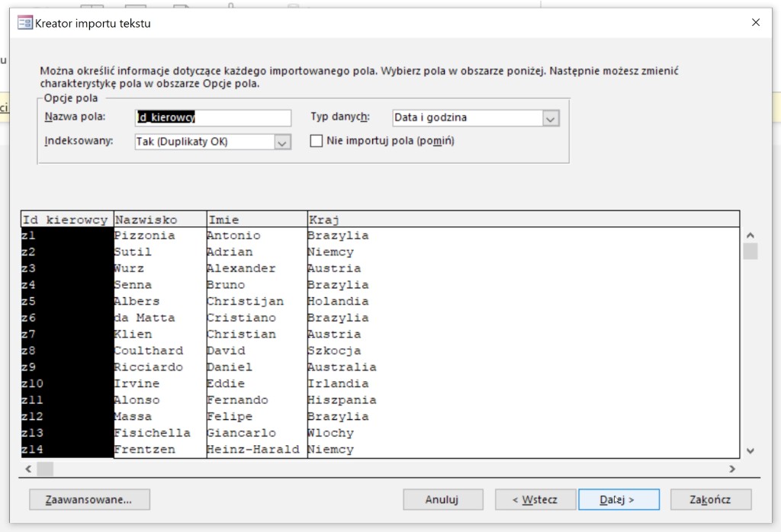781x532 pixels.
Task: Select the Nazwisko column header
Action: click(x=159, y=220)
